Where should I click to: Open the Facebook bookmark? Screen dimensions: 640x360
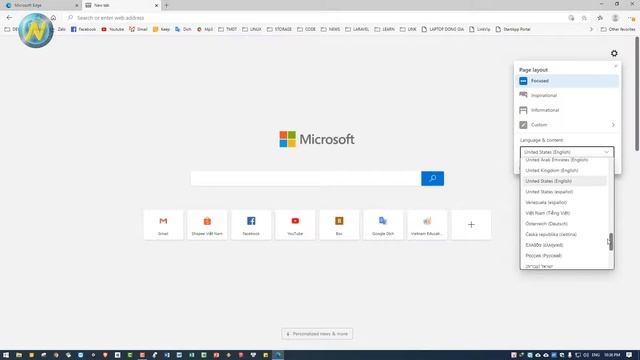pos(83,29)
